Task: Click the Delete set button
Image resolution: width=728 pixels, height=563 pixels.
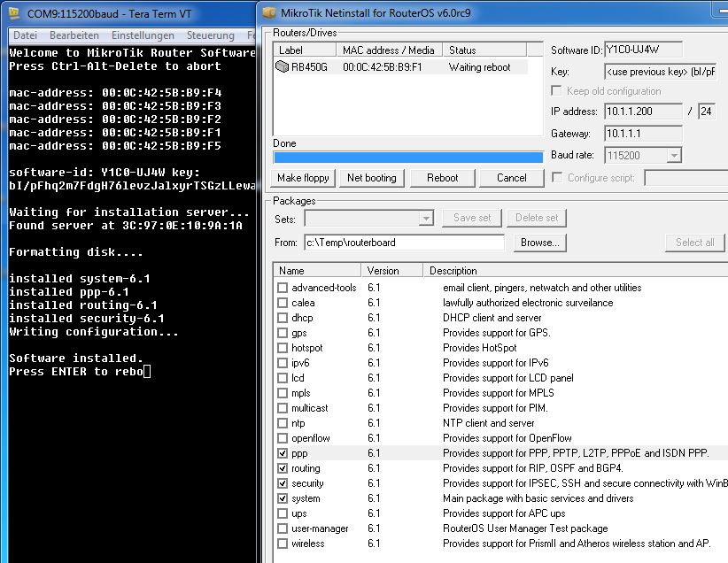Action: point(537,218)
